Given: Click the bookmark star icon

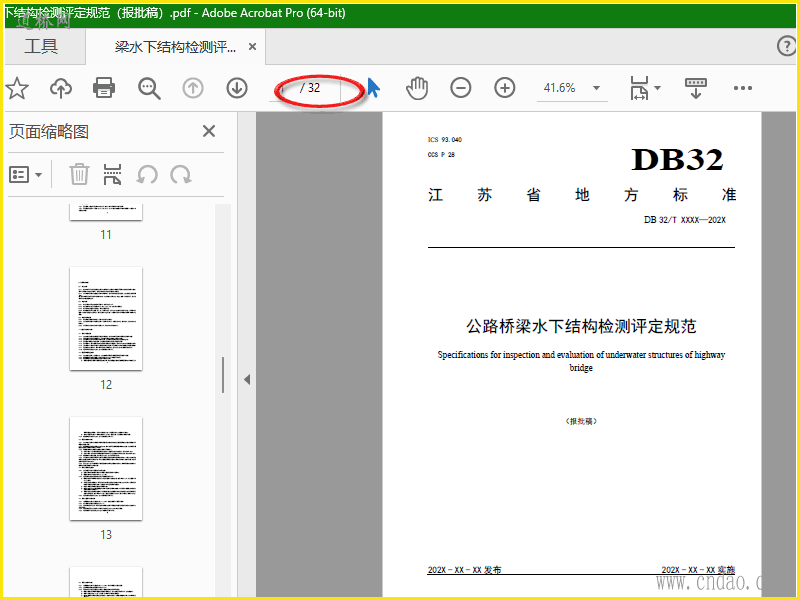Looking at the screenshot, I should pyautogui.click(x=17, y=88).
